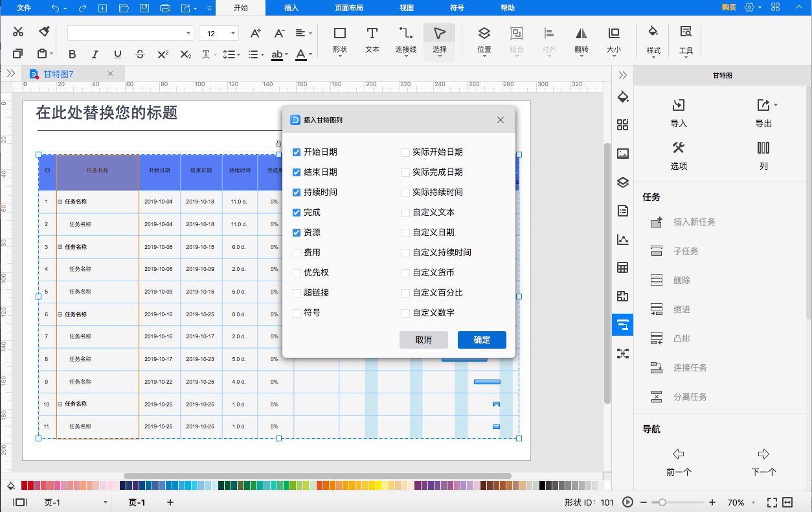812x512 pixels.
Task: Click the 确定 button
Action: point(482,340)
